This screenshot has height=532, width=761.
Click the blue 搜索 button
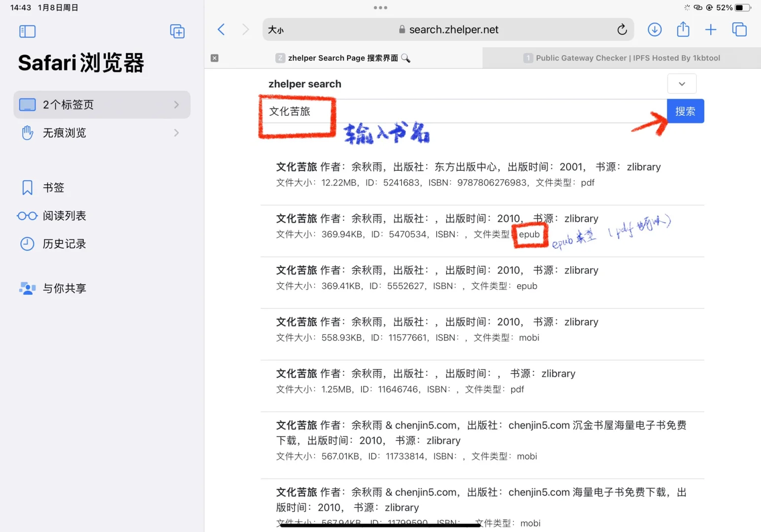click(685, 111)
